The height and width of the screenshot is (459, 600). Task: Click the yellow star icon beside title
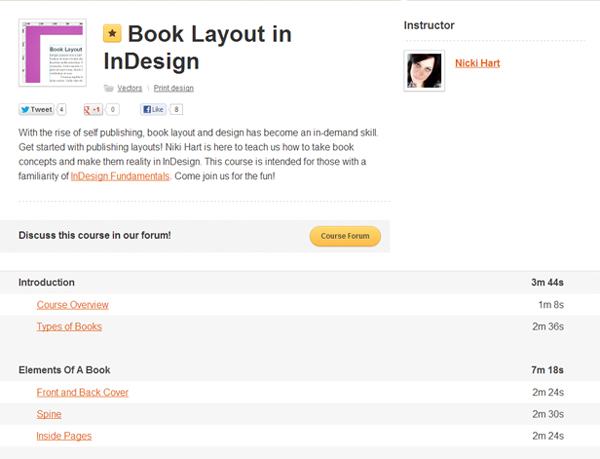click(x=113, y=34)
